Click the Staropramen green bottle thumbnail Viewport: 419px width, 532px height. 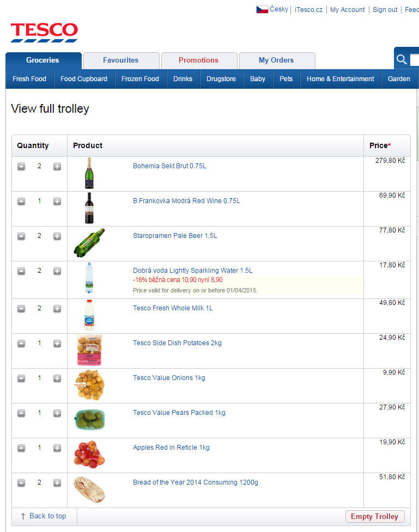[x=89, y=243]
